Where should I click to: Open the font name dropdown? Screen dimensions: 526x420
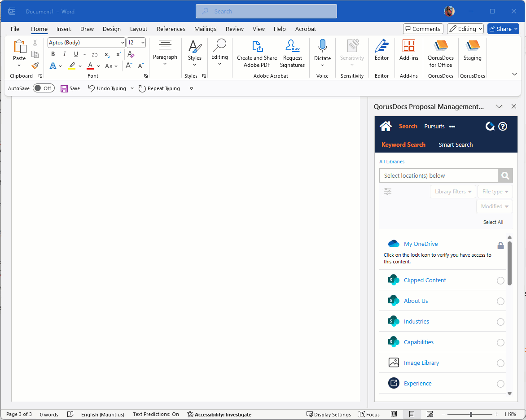pos(123,43)
